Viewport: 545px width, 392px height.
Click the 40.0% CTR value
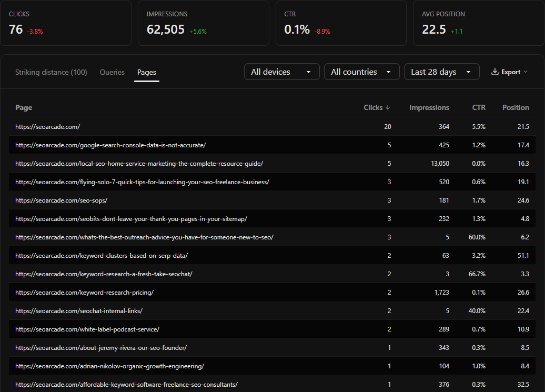[477, 311]
